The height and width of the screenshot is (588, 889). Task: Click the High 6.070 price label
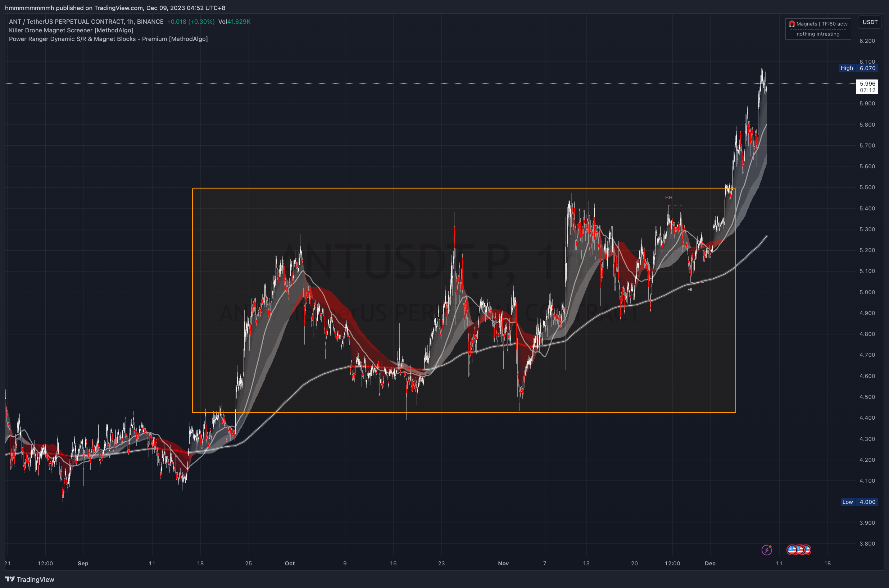click(x=859, y=68)
